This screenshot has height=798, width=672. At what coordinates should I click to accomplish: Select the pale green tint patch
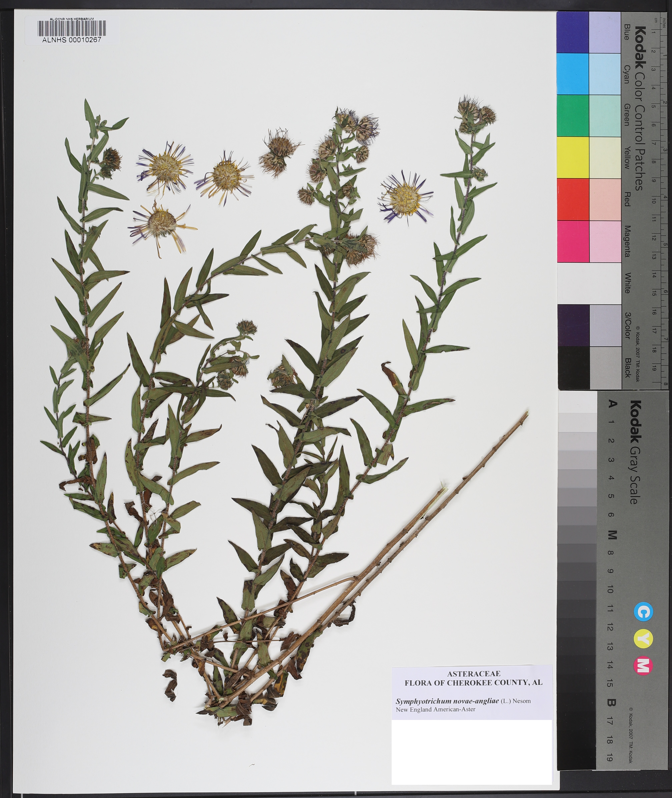click(605, 116)
